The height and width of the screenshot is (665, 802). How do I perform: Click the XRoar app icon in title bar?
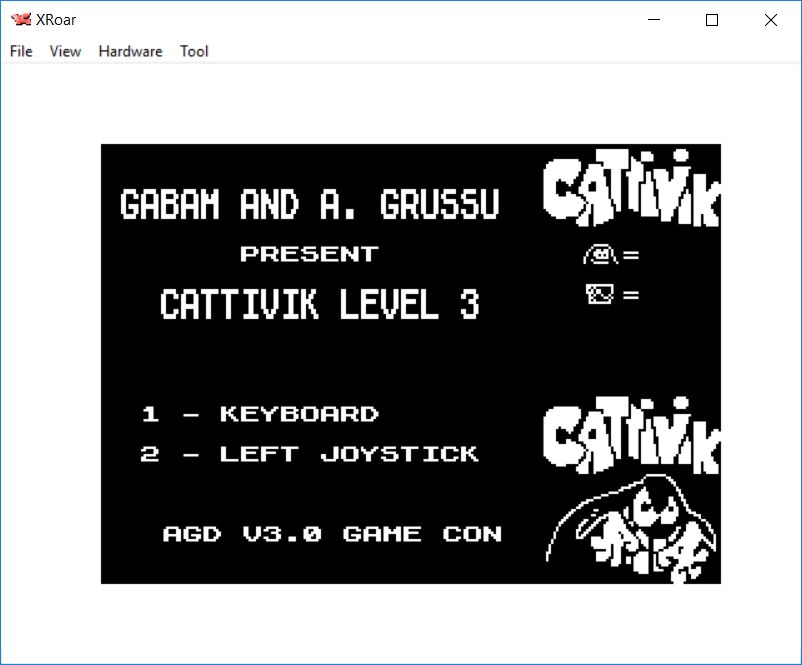point(20,20)
